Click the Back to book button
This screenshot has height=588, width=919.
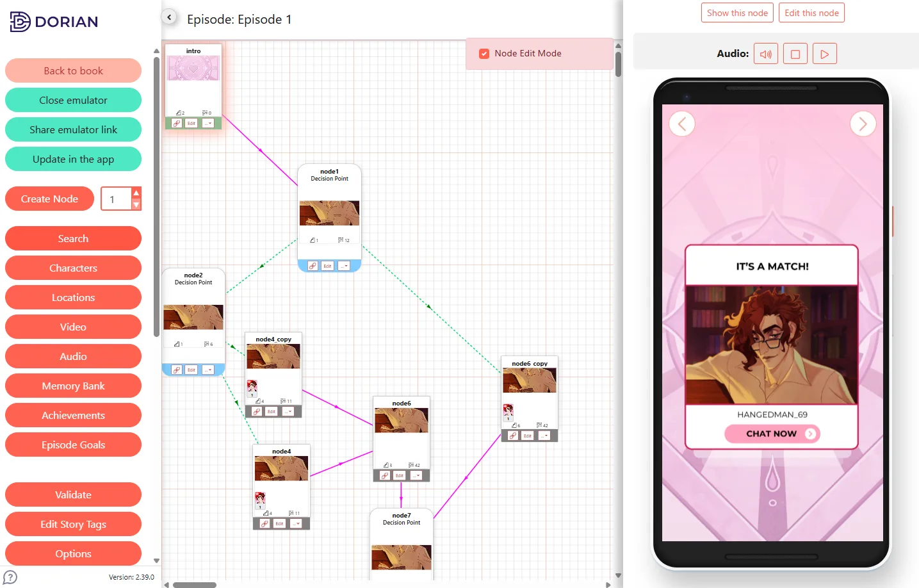pyautogui.click(x=73, y=70)
